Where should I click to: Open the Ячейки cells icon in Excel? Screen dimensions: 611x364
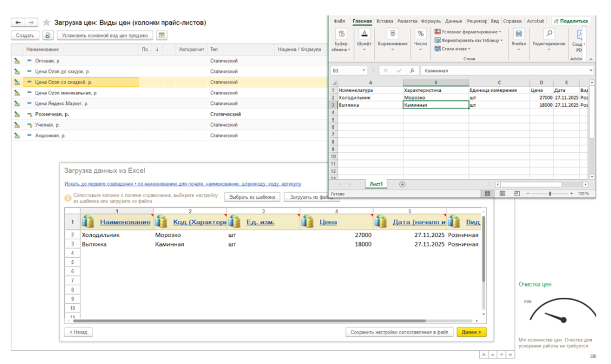(519, 34)
